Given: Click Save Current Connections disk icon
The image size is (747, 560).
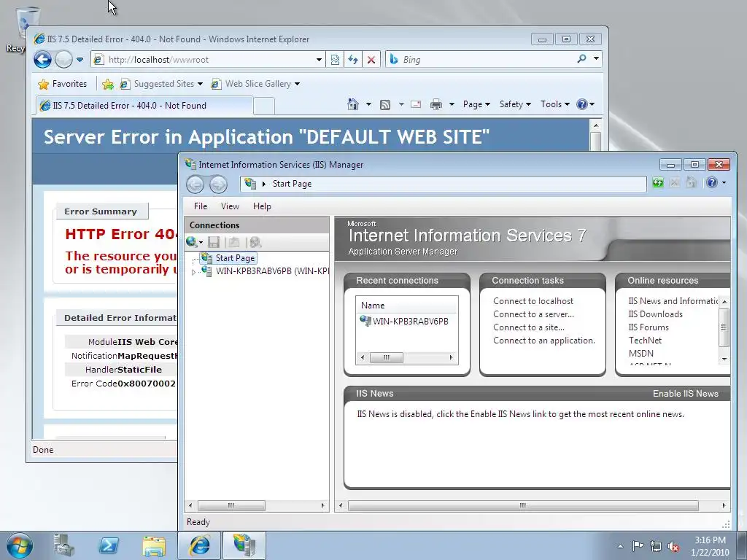Looking at the screenshot, I should click(x=214, y=242).
